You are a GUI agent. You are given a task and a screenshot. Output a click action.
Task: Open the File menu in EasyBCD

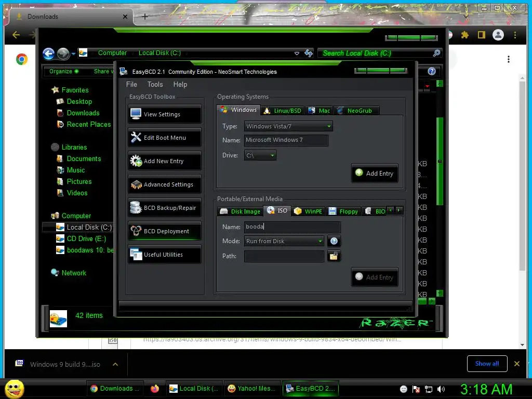click(x=131, y=84)
